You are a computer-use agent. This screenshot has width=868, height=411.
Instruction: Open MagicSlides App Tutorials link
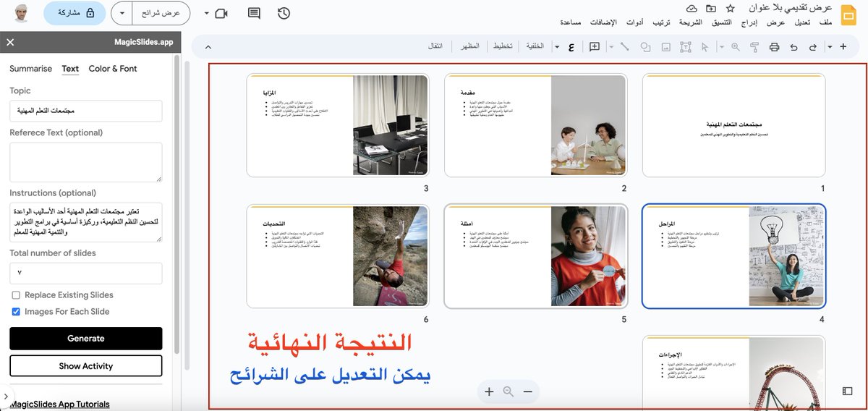point(59,404)
